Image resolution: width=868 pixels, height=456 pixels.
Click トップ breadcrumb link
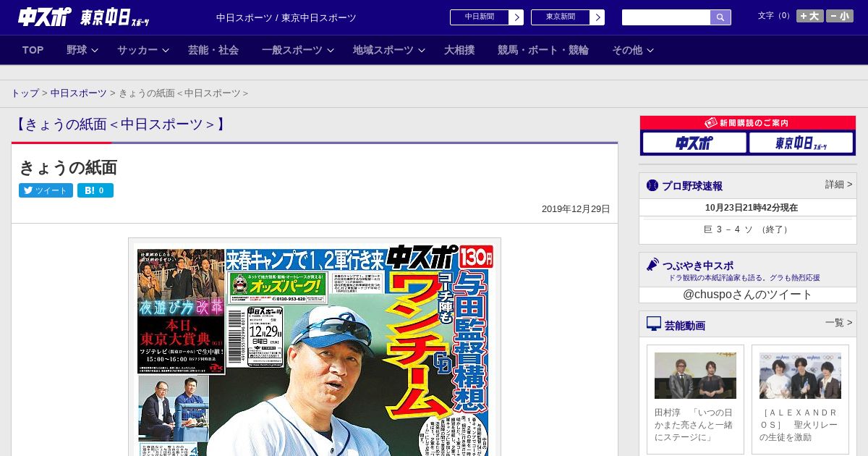point(25,93)
